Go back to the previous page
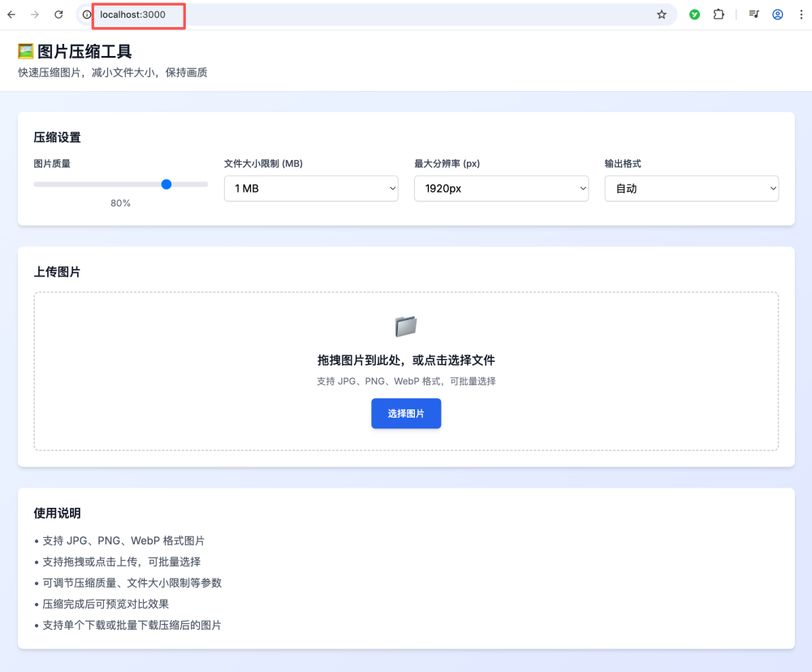This screenshot has width=812, height=672. [11, 14]
